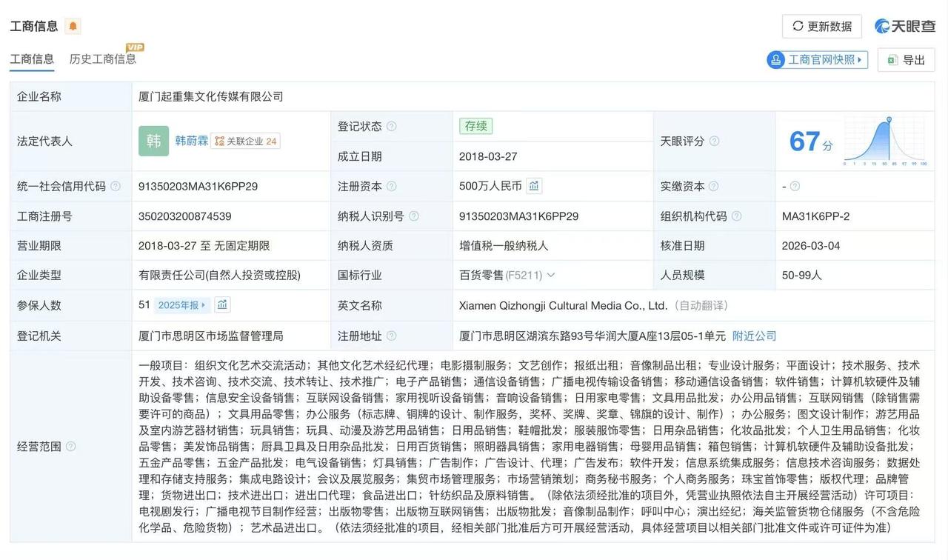Click 厦门市思明区市场监督管理局 registration authority
Viewport: 948px width, 560px height.
tap(211, 336)
